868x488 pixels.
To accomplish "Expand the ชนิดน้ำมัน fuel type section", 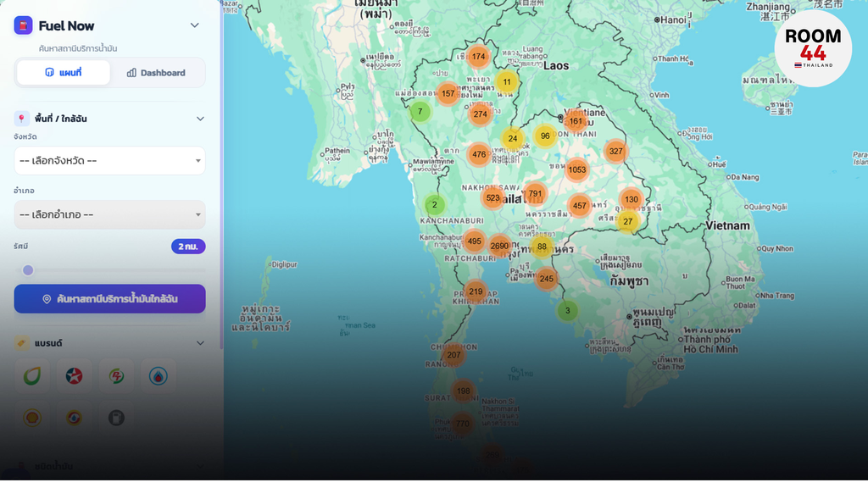I will tap(201, 467).
